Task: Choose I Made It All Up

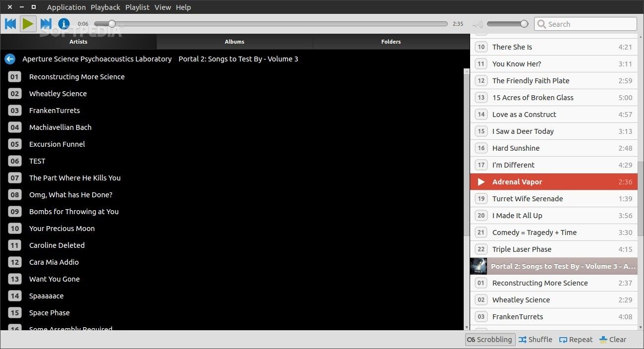Action: coord(553,216)
